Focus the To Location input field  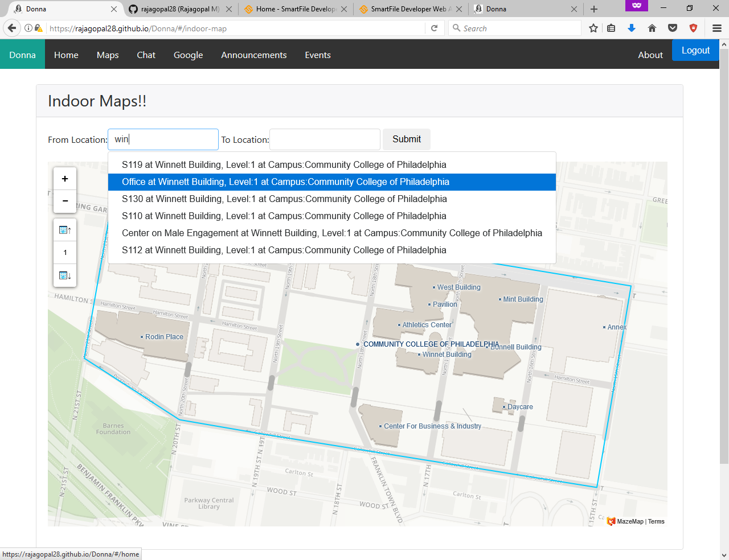(325, 139)
